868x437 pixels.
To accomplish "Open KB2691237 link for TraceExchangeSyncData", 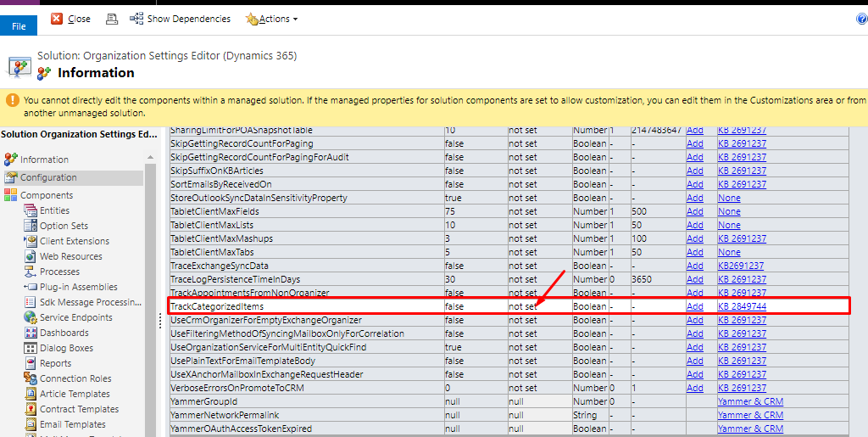I will [x=741, y=266].
